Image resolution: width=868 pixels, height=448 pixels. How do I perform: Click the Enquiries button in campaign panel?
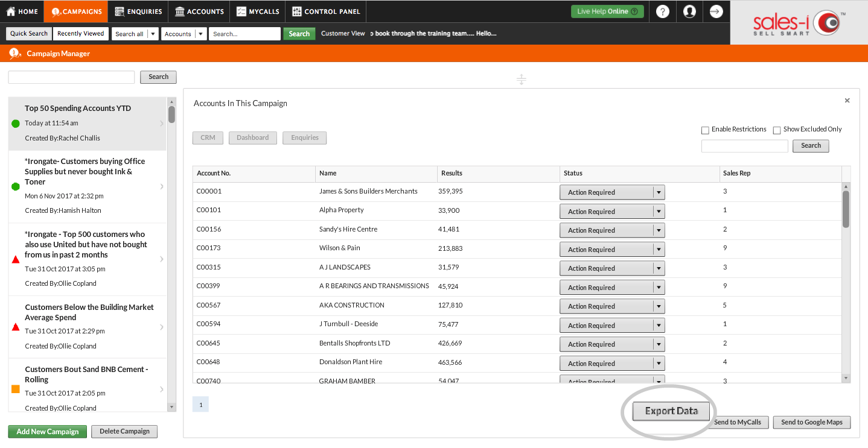pos(305,138)
